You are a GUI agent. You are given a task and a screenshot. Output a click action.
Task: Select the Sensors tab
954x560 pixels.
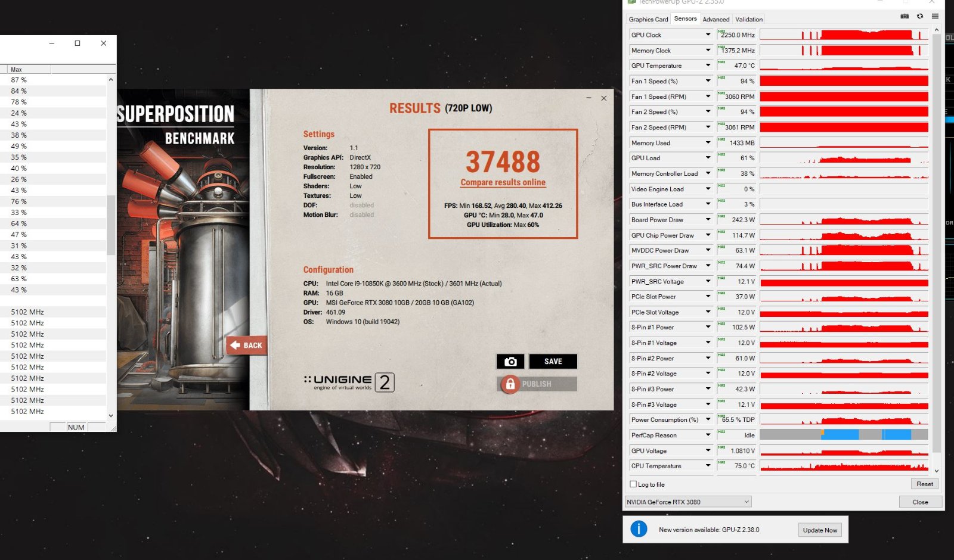tap(685, 18)
